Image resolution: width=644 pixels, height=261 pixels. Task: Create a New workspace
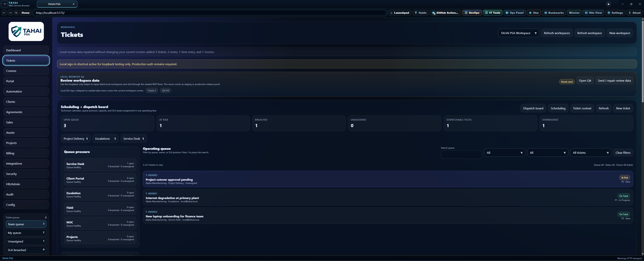pos(619,33)
